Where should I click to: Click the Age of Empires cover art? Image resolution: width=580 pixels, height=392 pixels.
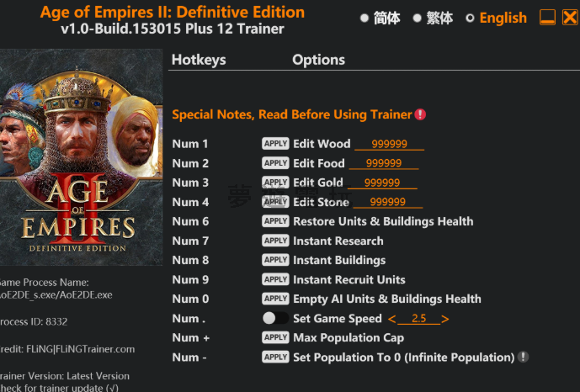click(81, 157)
